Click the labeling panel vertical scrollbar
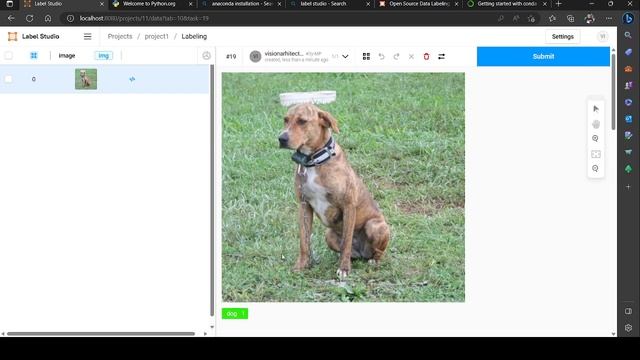This screenshot has width=640, height=360. click(613, 91)
